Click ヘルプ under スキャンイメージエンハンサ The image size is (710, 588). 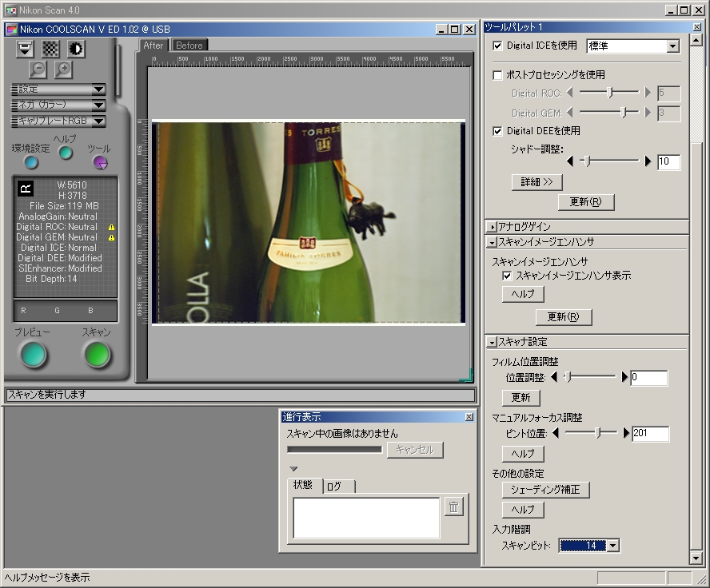(x=523, y=294)
